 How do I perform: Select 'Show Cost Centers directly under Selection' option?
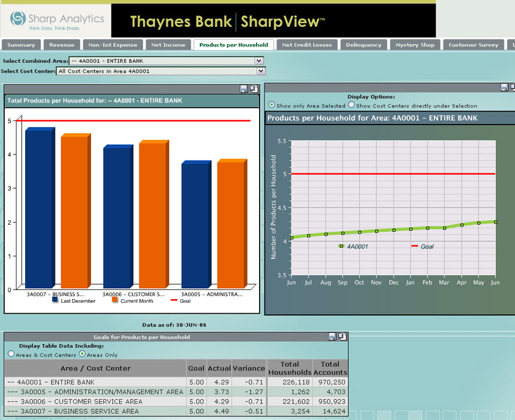pyautogui.click(x=351, y=105)
